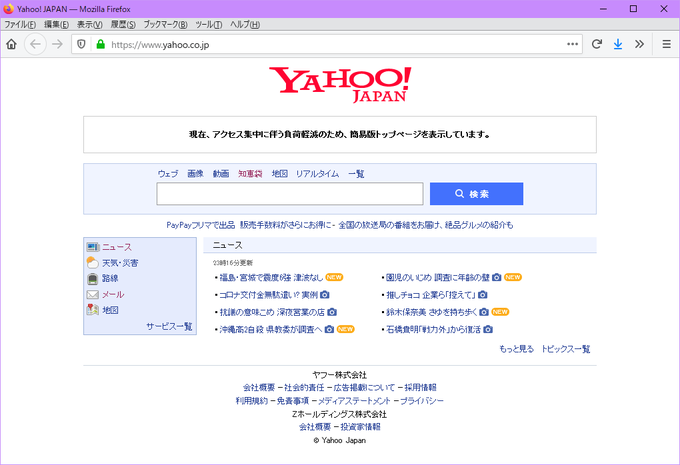Image resolution: width=680 pixels, height=465 pixels.
Task: Open the メディアステートメント footer link
Action: [x=354, y=401]
